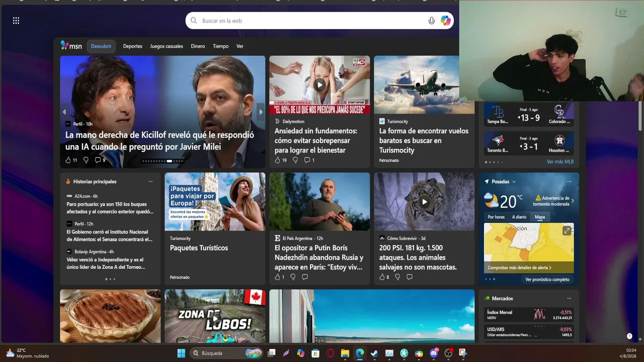Dislike the 200 PSI animales salvajes article

[397, 277]
